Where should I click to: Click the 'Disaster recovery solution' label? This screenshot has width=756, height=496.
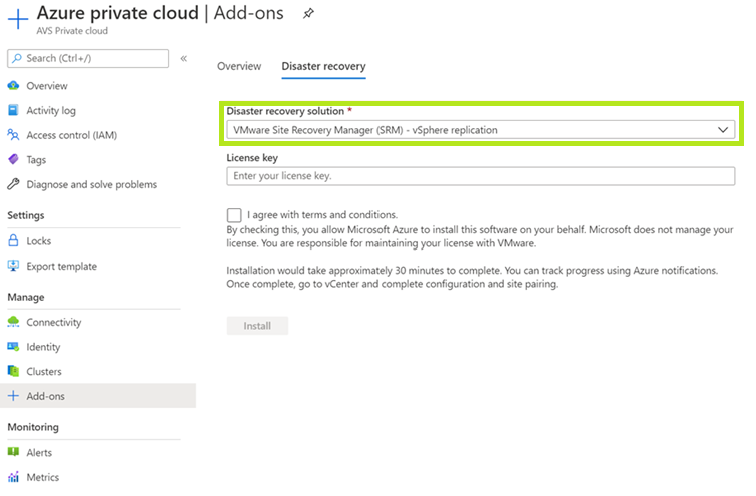pyautogui.click(x=285, y=111)
